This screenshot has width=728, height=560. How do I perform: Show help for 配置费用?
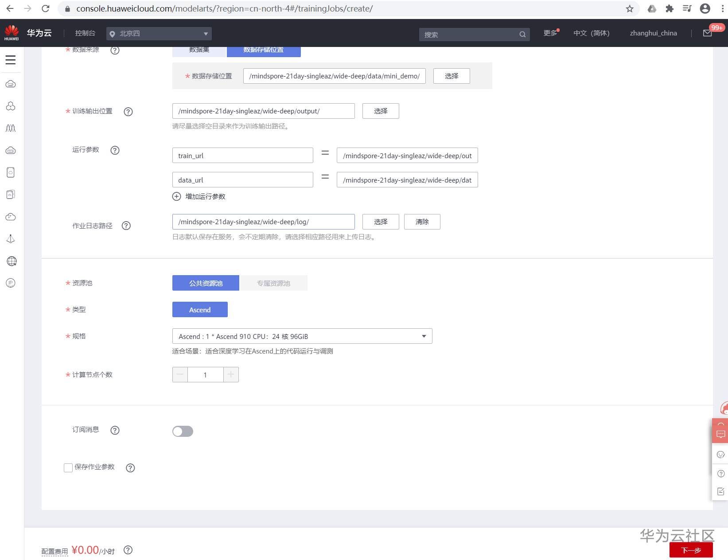point(128,550)
